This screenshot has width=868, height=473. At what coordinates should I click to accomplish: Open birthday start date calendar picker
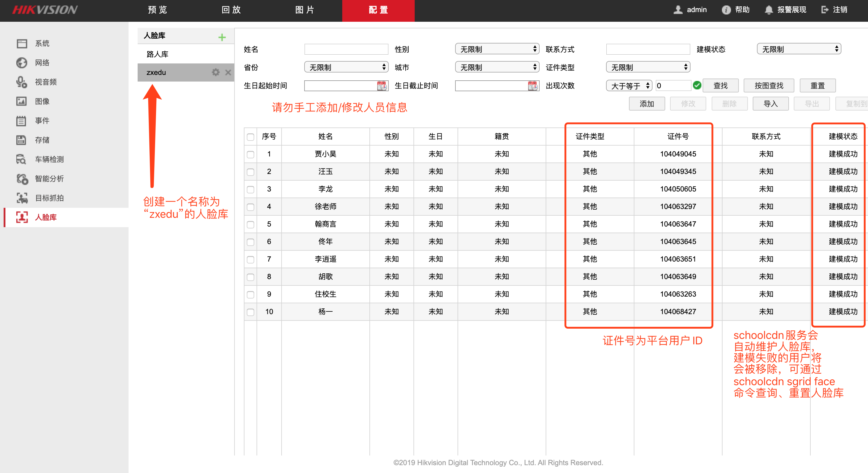tap(382, 86)
